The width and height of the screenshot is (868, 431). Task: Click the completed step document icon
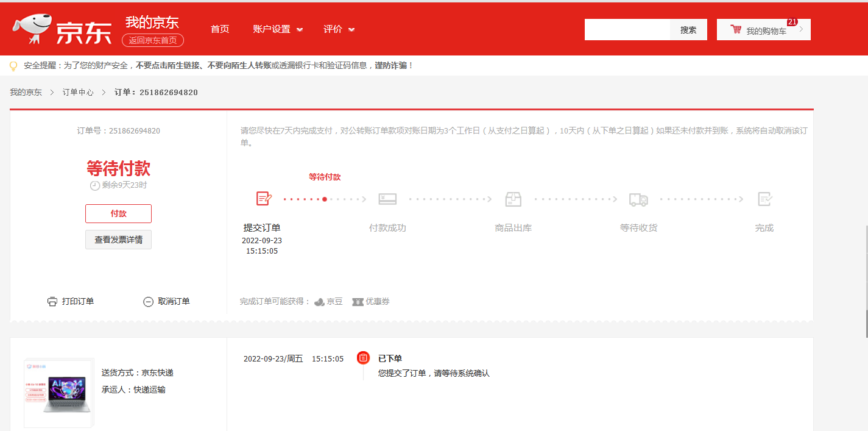pos(764,199)
